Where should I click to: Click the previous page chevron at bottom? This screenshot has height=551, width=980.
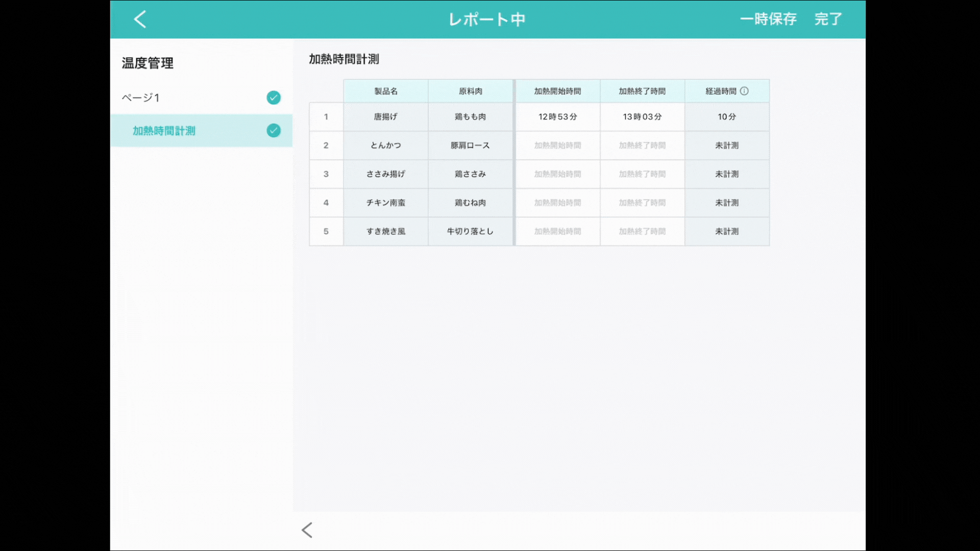click(307, 530)
